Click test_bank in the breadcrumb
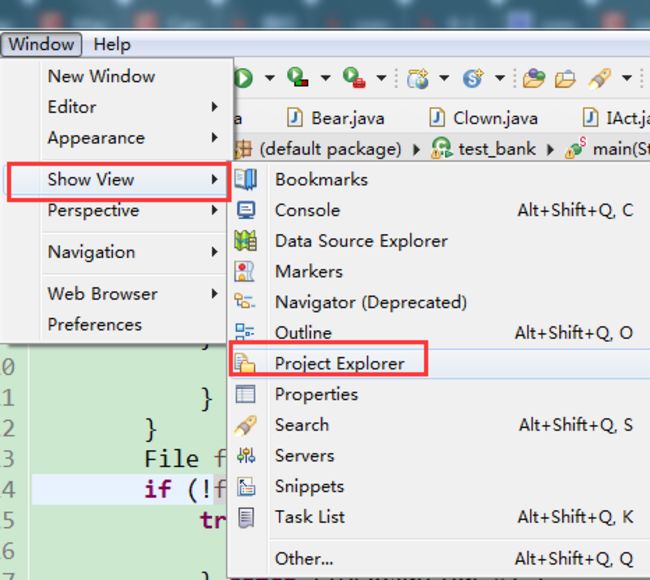This screenshot has height=580, width=650. (497, 148)
